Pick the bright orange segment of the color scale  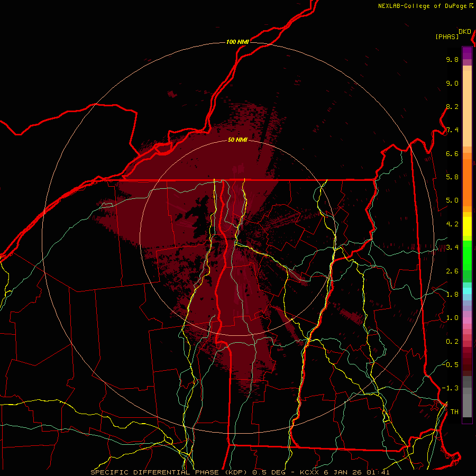pyautogui.click(x=467, y=182)
